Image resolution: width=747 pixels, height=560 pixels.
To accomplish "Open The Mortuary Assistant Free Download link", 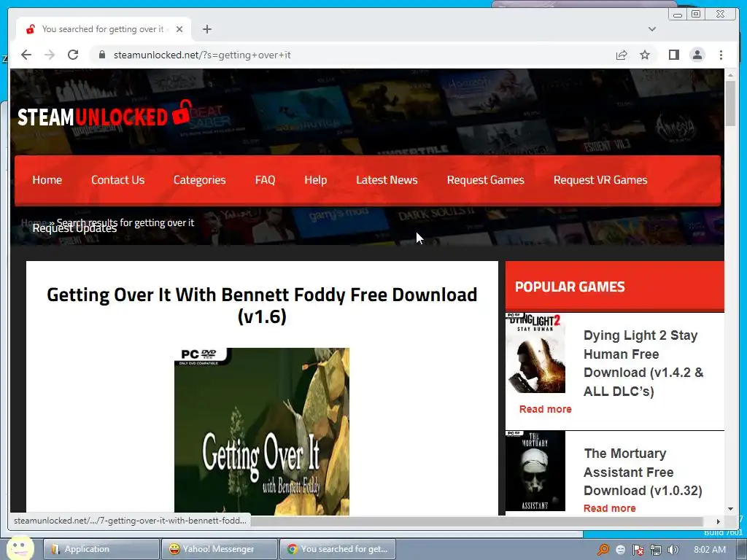I will [x=643, y=472].
